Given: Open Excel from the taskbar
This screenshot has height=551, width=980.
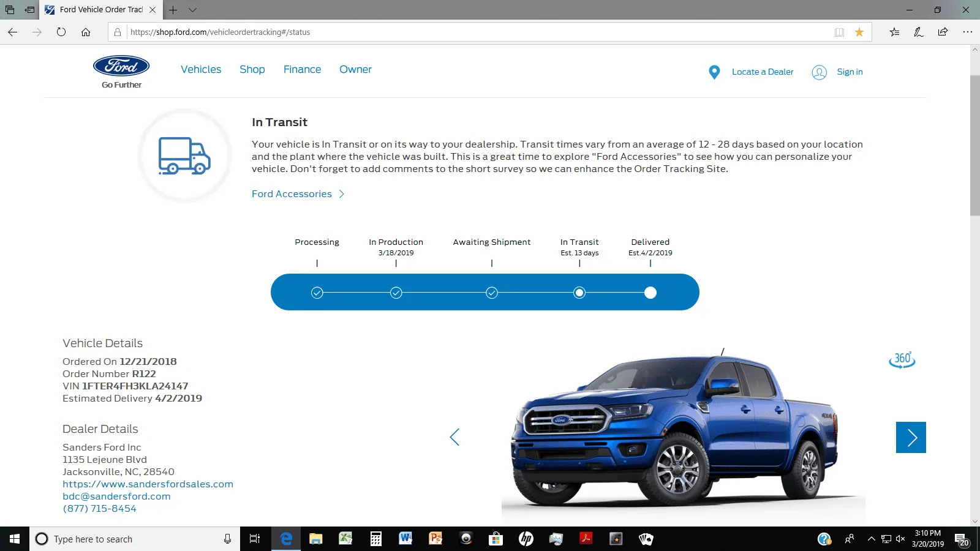Looking at the screenshot, I should coord(345,539).
